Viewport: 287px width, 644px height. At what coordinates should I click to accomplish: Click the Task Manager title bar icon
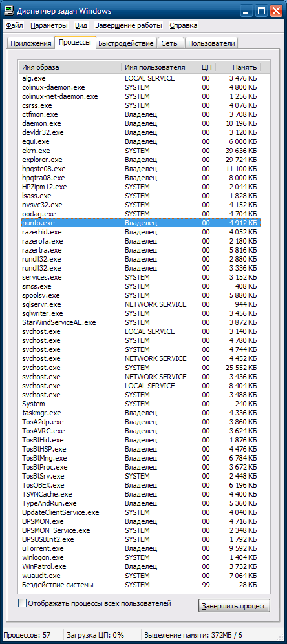point(8,11)
